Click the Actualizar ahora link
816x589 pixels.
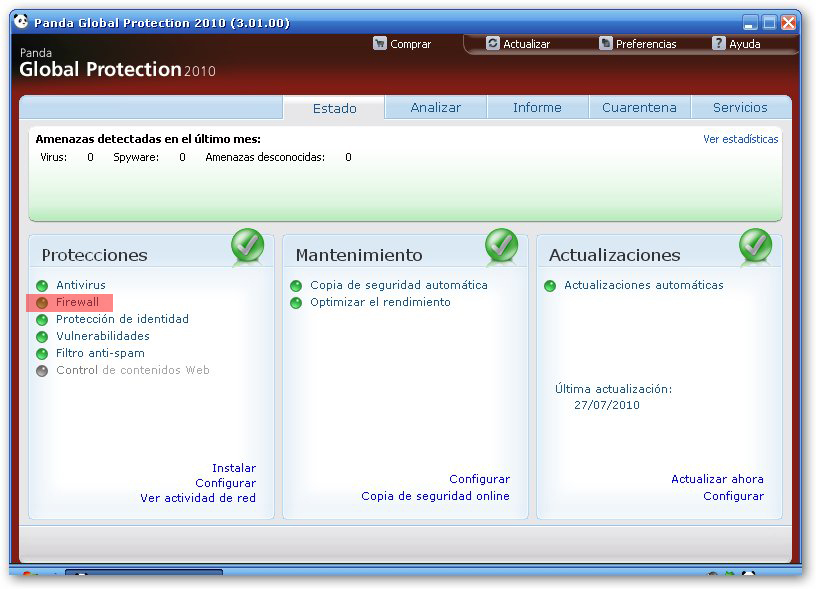(x=717, y=479)
